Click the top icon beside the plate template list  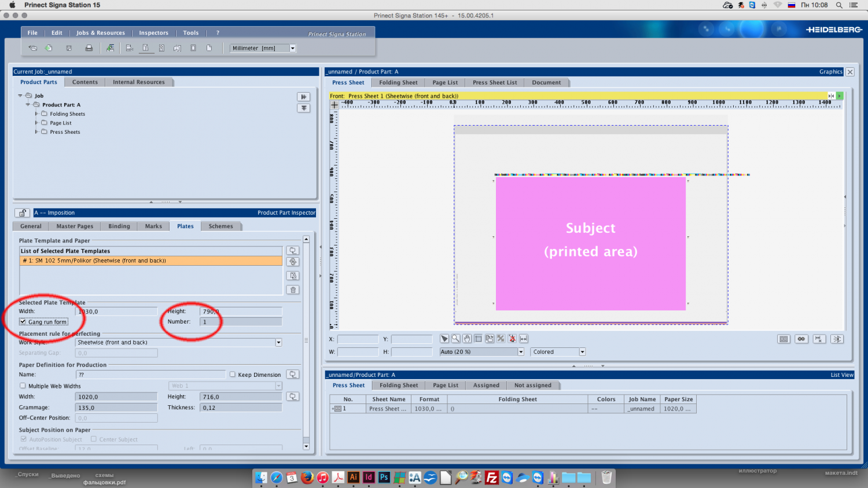point(293,251)
